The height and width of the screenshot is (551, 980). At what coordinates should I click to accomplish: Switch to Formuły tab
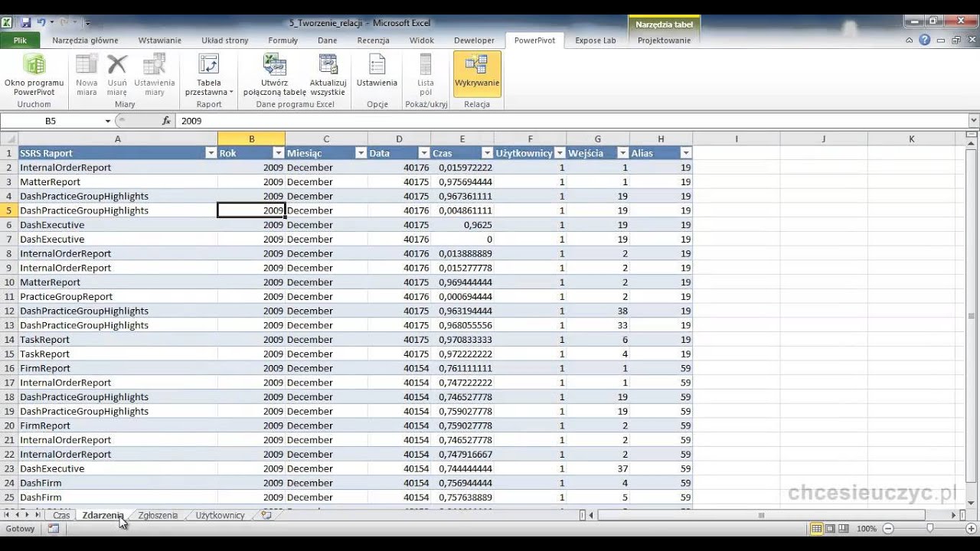coord(283,41)
